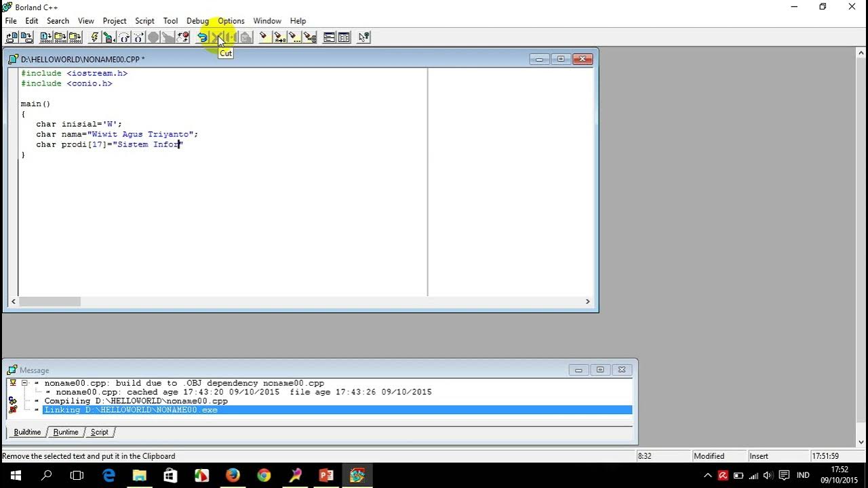The height and width of the screenshot is (488, 868).
Task: Click the Project window toolbar icon
Action: point(330,37)
